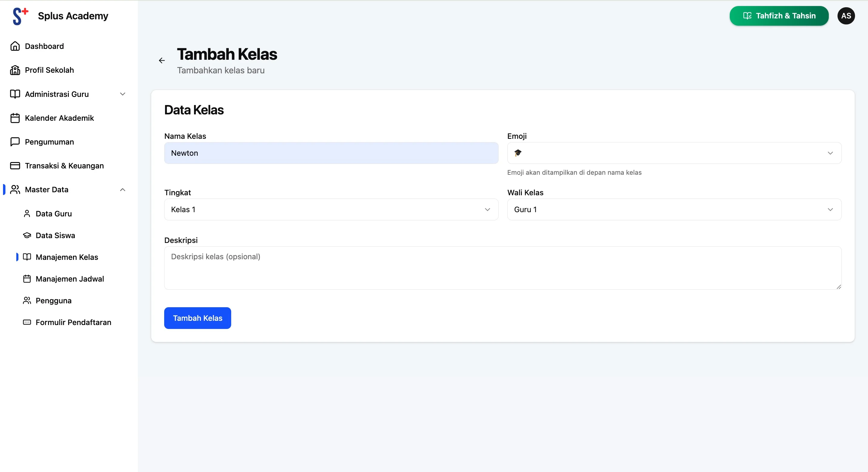Collapse the Master Data section
Screen dimensions: 868x472
[x=123, y=189]
